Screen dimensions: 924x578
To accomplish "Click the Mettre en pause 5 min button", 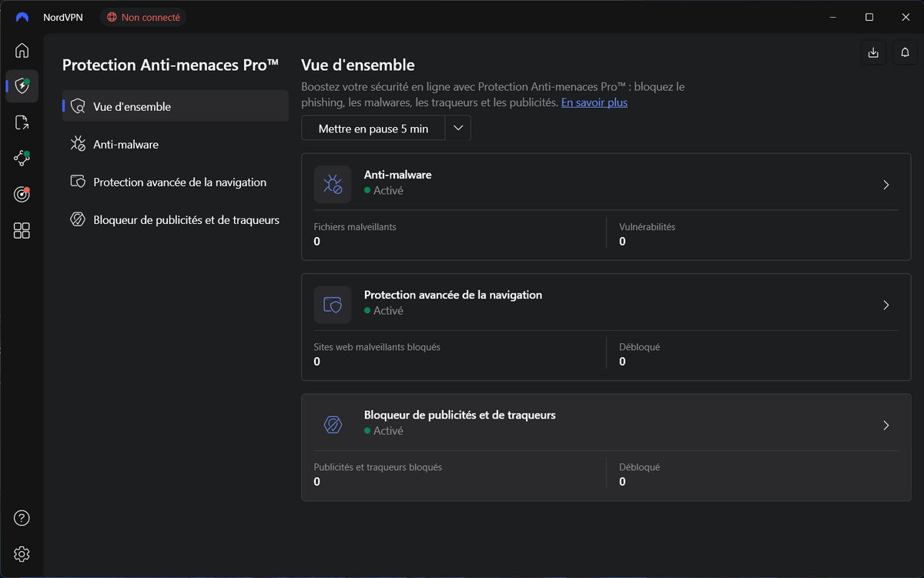I will pos(373,128).
